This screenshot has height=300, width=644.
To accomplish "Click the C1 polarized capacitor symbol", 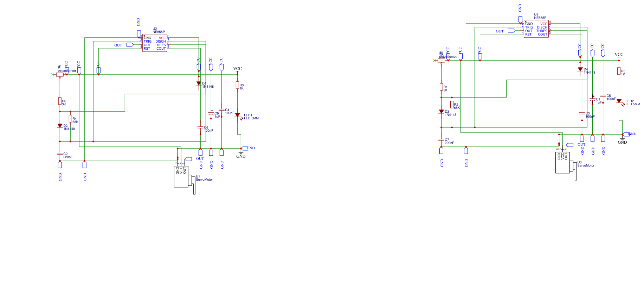I will (592, 99).
